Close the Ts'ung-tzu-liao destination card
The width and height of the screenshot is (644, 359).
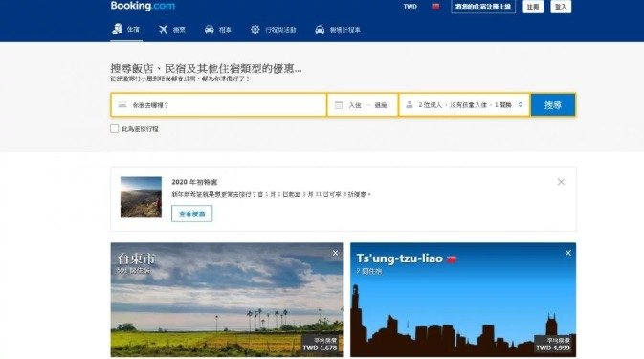coord(568,253)
